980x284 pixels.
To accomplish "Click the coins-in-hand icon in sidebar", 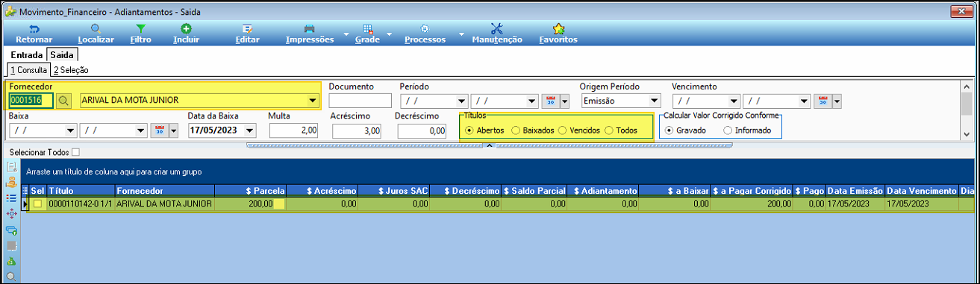I will pos(11,182).
